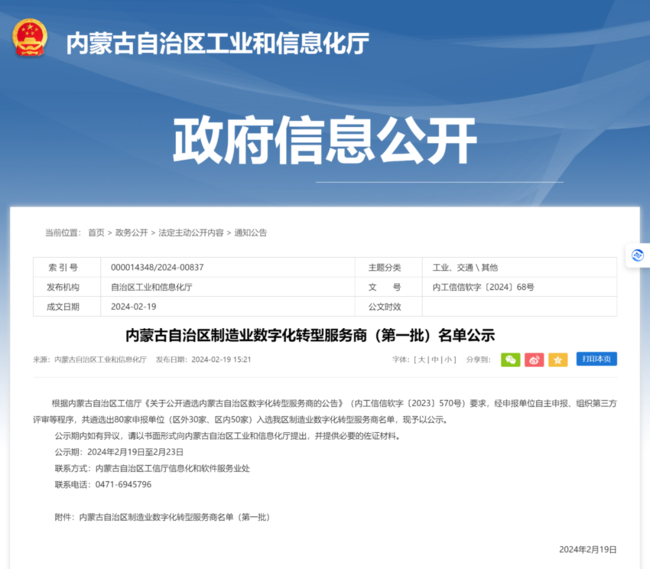Click the index number 000014348/2024-00837
Image resolution: width=650 pixels, height=569 pixels.
pyautogui.click(x=157, y=268)
